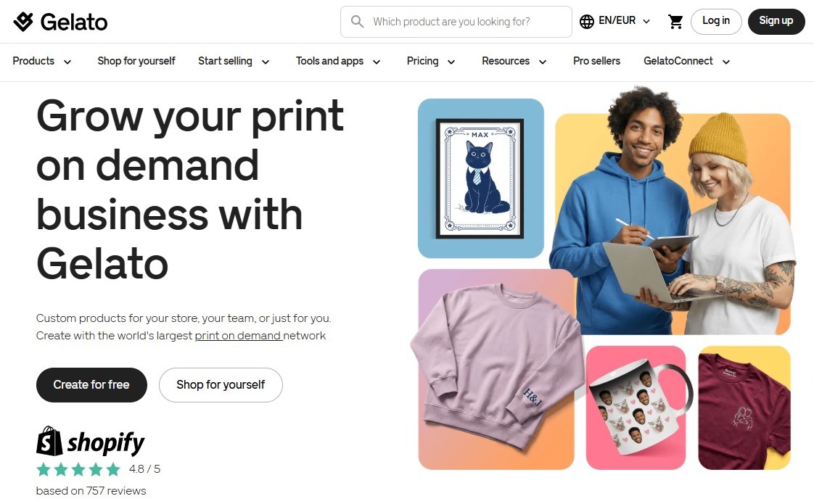Click the Sign up button
814x504 pixels.
[776, 21]
